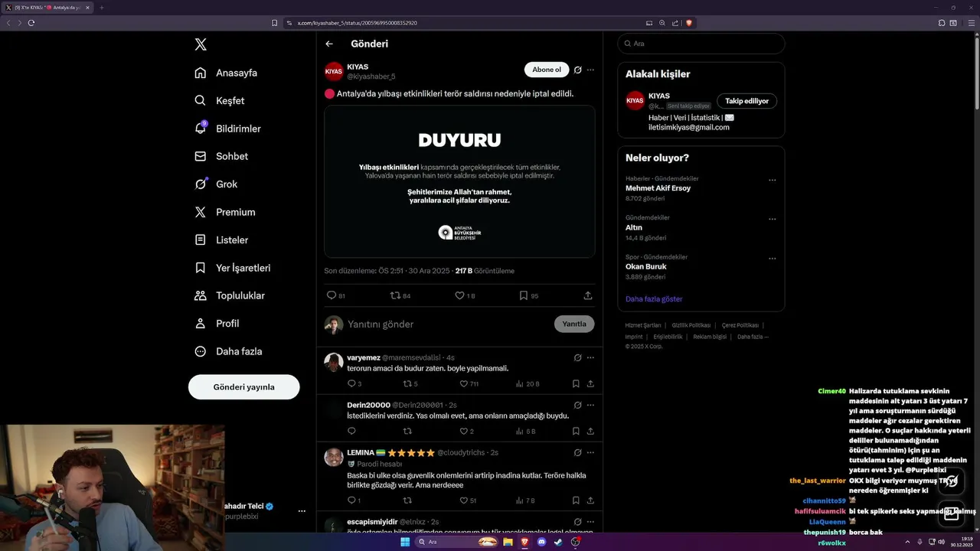
Task: Open Sohbet messages
Action: (221, 156)
